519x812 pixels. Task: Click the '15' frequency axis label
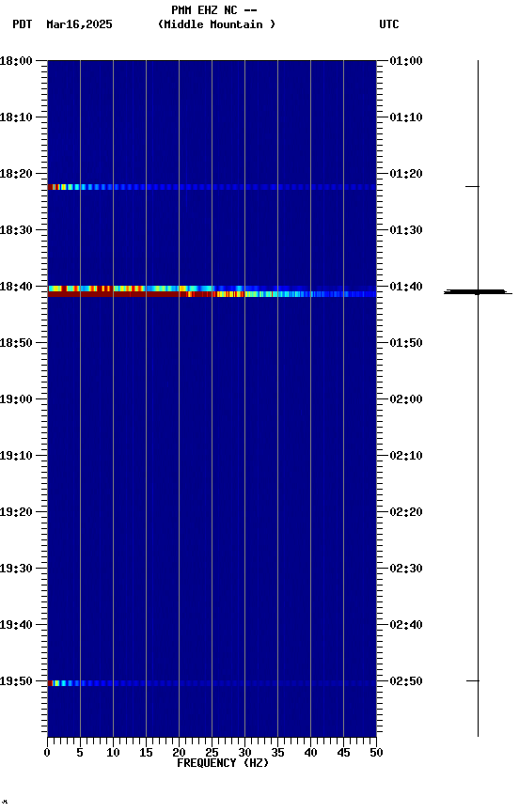click(x=146, y=753)
